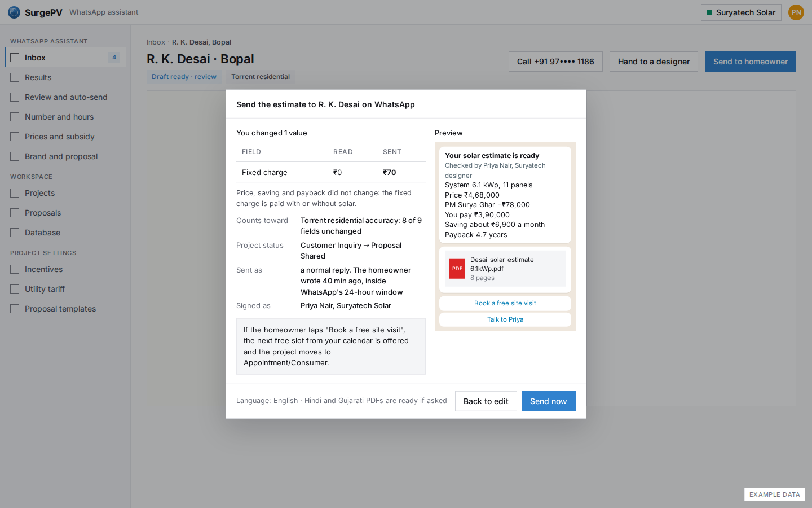Click "Customer Inquiry → Proposal Shared" status text
The height and width of the screenshot is (508, 812).
coord(351,251)
